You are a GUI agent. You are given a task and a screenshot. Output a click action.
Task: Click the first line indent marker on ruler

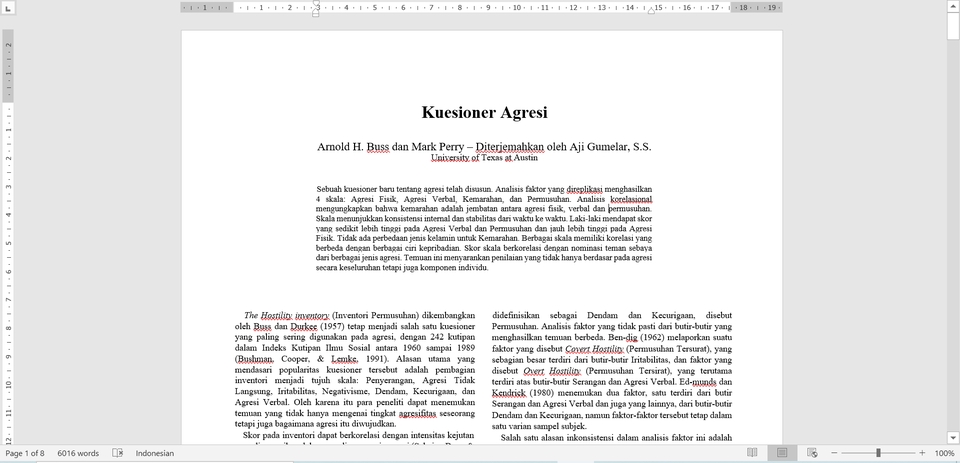316,3
